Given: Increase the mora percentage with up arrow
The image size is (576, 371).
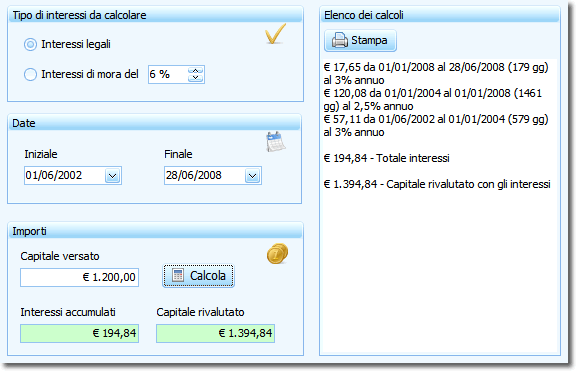Looking at the screenshot, I should coord(195,71).
